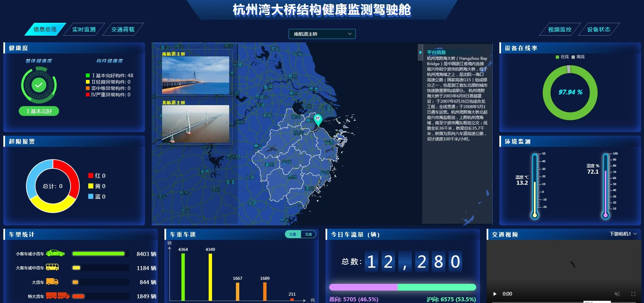Open the 南航道主桥 bridge selector dropdown
This screenshot has height=303, width=644.
[321, 34]
